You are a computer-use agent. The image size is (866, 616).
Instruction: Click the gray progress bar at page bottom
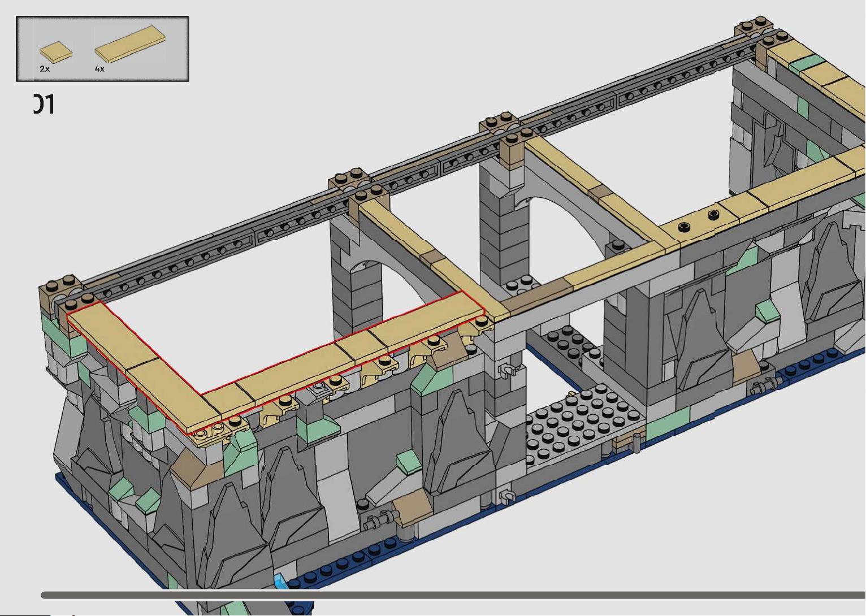[x=453, y=595]
